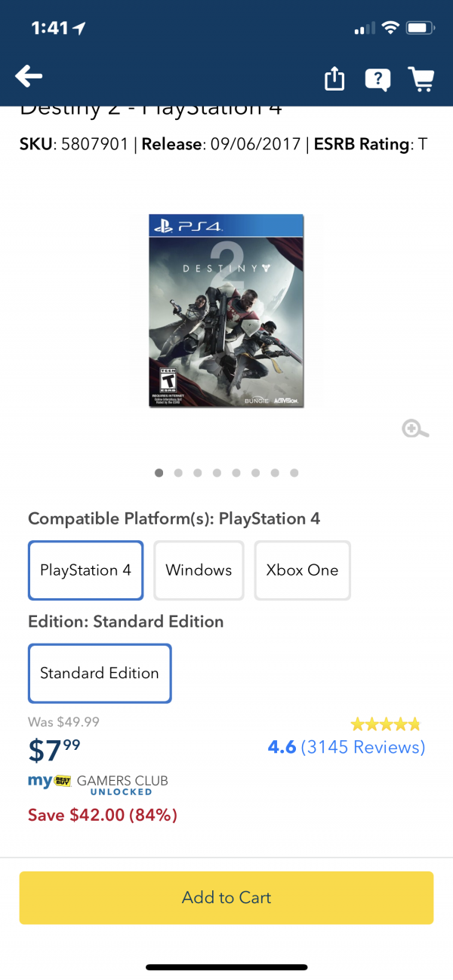Jump to second image carousel dot

(178, 473)
